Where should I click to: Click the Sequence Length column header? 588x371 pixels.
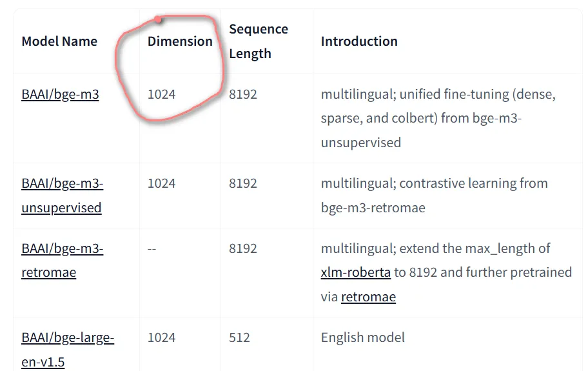[x=259, y=41]
